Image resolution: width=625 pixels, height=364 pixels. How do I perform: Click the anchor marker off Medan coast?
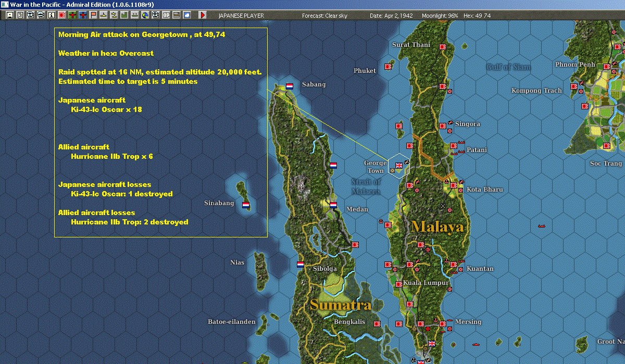pyautogui.click(x=381, y=221)
